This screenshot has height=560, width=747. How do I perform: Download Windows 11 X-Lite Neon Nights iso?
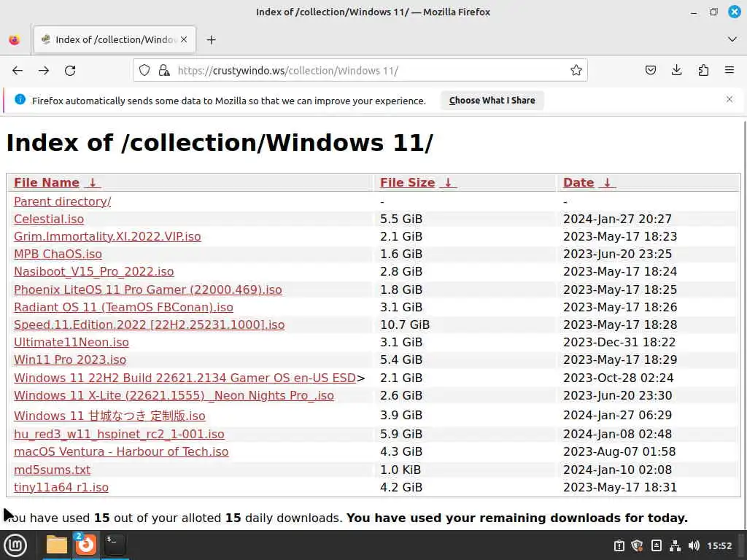tap(174, 396)
